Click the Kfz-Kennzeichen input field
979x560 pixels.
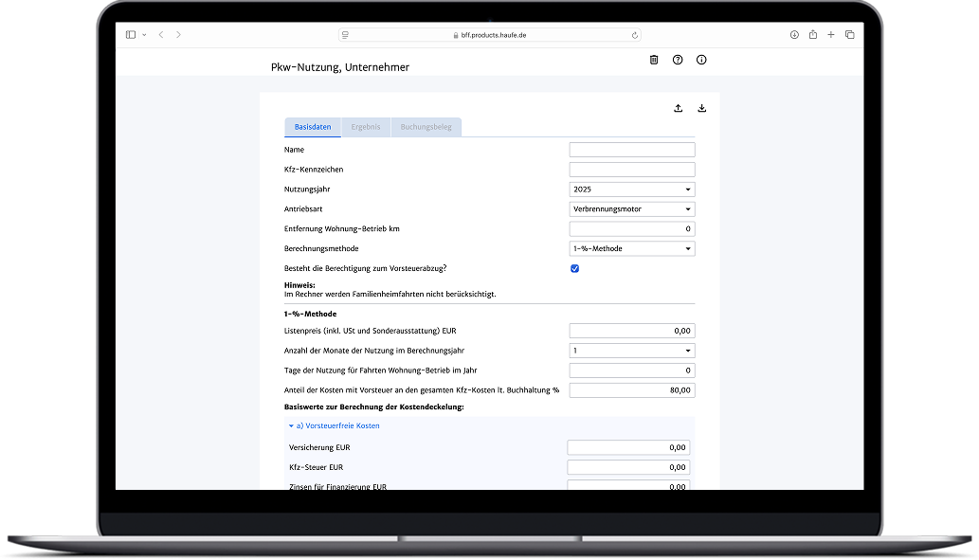click(x=631, y=170)
